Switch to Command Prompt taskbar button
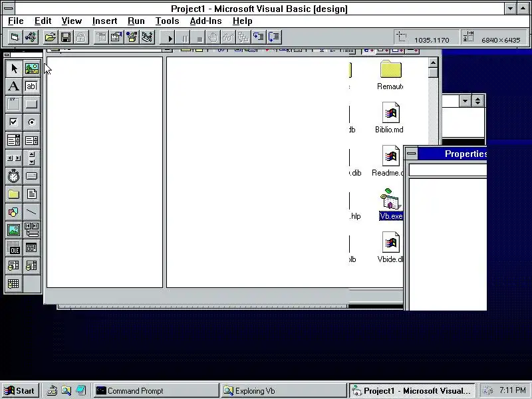This screenshot has width=532, height=399. click(156, 391)
